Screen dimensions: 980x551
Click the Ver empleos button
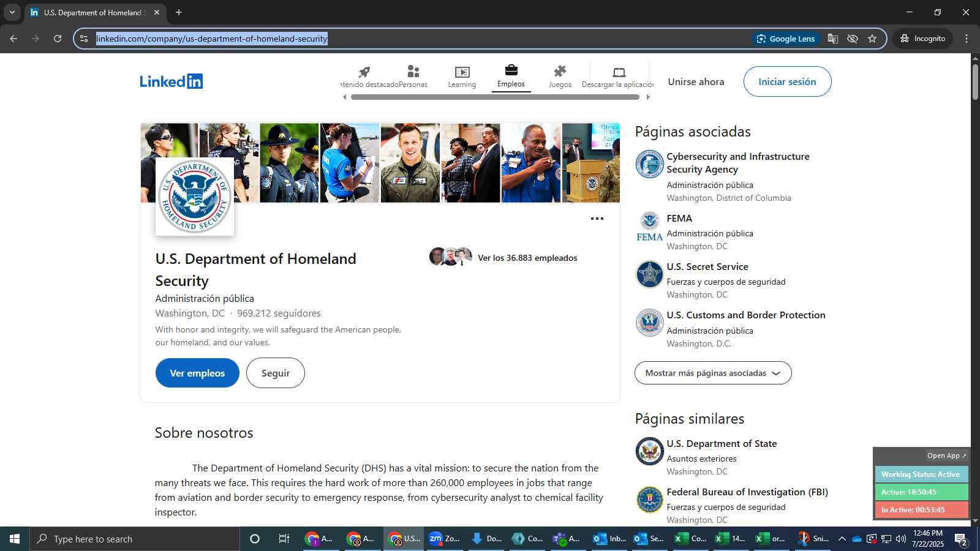coord(197,373)
